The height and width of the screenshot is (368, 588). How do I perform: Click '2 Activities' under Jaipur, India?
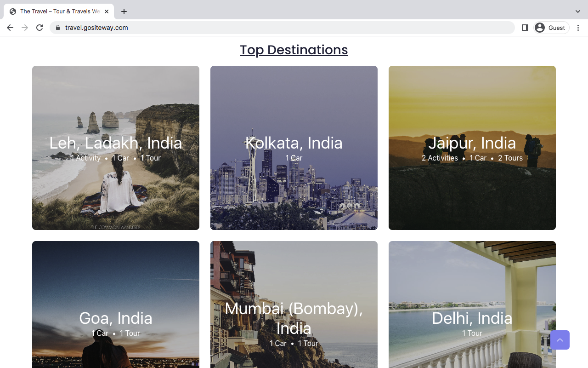[x=440, y=158]
